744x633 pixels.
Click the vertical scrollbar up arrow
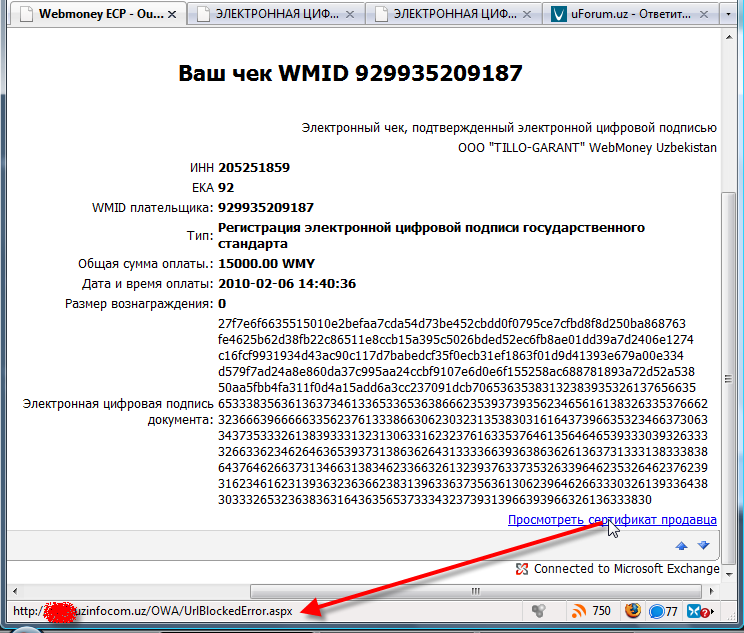[x=729, y=37]
